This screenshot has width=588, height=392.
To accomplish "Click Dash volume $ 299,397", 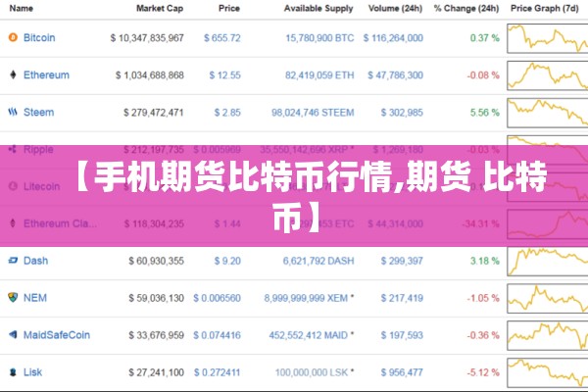I will 402,261.
